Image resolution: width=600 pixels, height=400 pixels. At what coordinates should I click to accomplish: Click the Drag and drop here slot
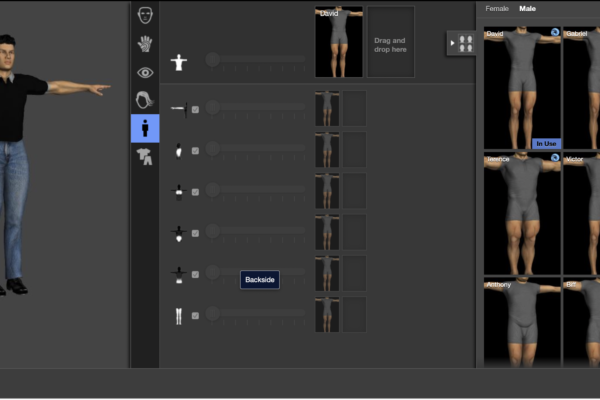(x=391, y=42)
